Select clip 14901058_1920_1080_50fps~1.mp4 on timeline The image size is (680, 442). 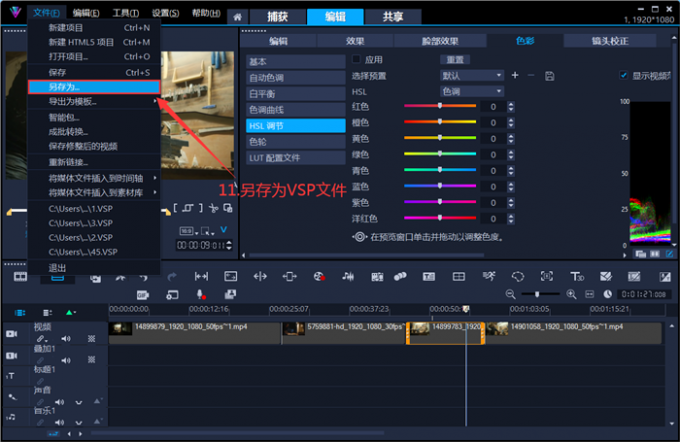coord(574,333)
